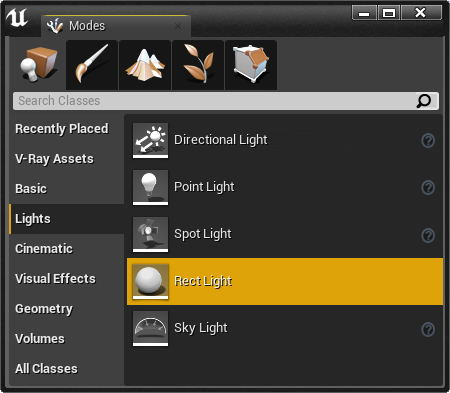Show the Basic category
Screen dimensions: 450x393
click(31, 189)
